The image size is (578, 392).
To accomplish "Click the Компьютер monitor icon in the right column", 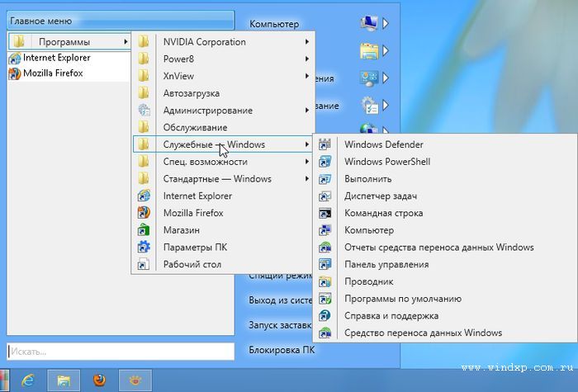I will click(369, 23).
